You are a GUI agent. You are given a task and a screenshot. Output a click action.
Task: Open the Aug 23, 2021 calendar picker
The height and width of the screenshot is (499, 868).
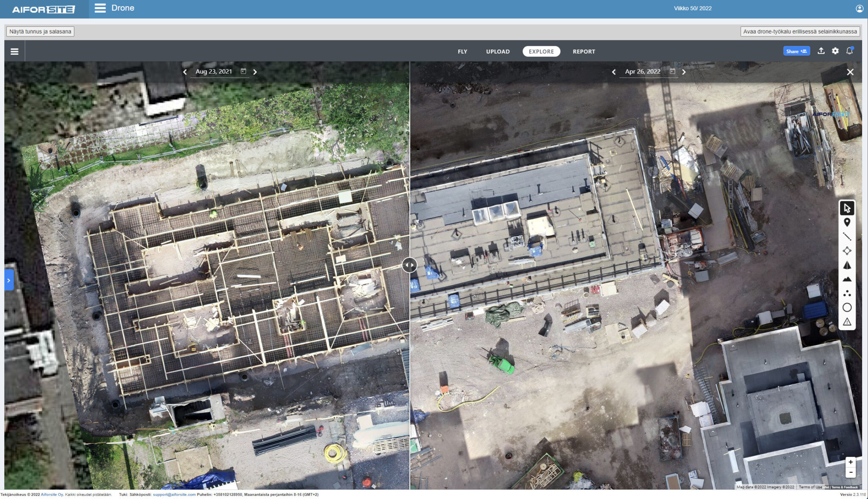tap(242, 71)
